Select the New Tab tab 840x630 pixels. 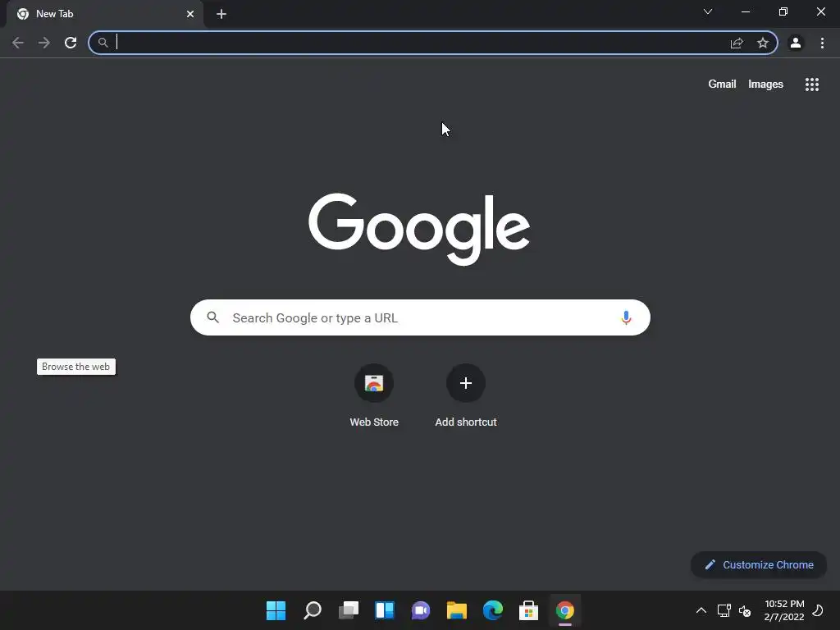click(105, 14)
